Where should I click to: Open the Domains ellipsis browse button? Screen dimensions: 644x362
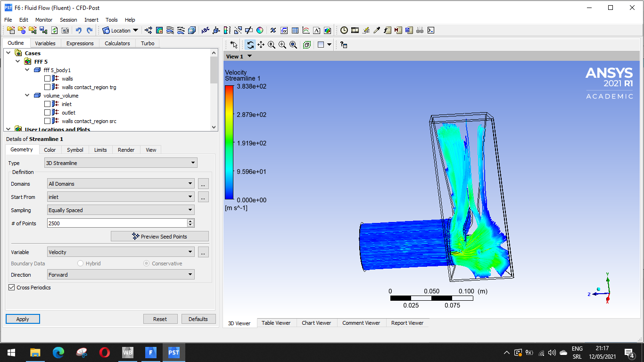[203, 184]
